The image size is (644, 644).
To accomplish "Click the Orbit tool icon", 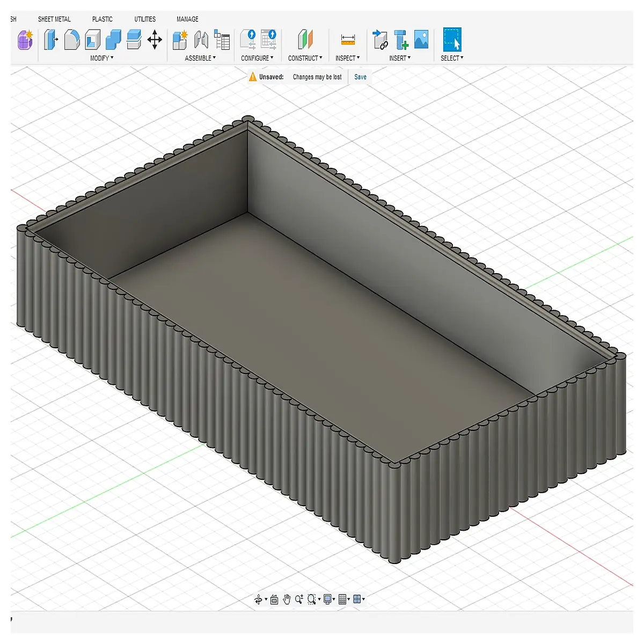I will pos(259,599).
